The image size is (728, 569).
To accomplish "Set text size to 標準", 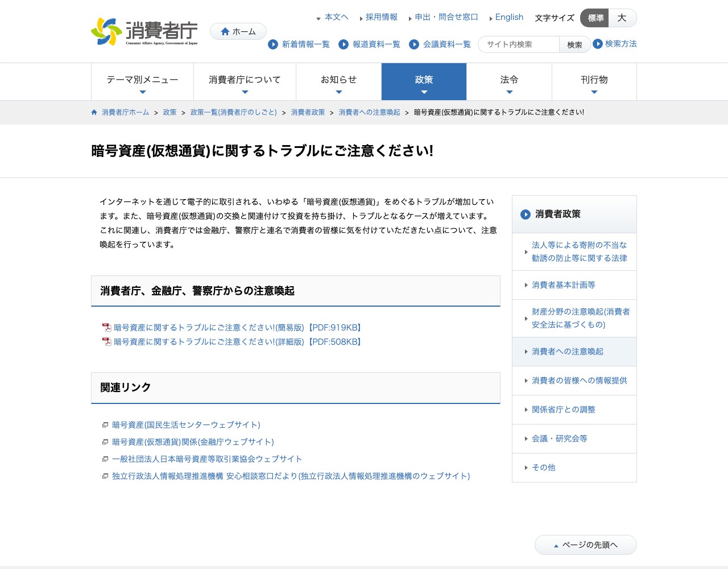I will click(x=595, y=18).
